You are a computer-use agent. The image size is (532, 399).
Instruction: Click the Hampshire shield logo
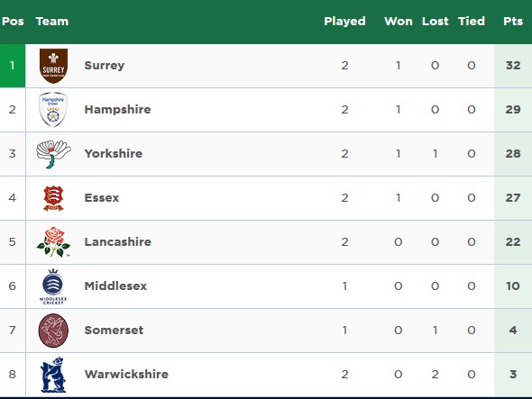53,110
